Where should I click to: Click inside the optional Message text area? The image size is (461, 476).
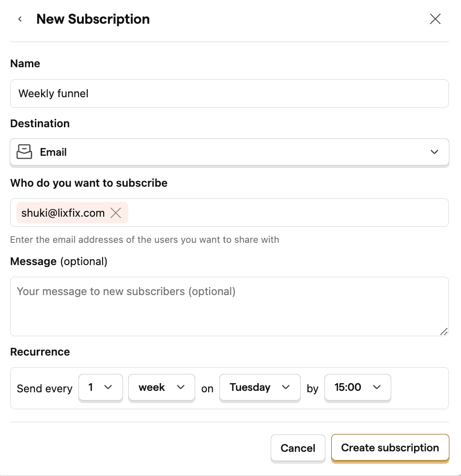click(x=230, y=306)
